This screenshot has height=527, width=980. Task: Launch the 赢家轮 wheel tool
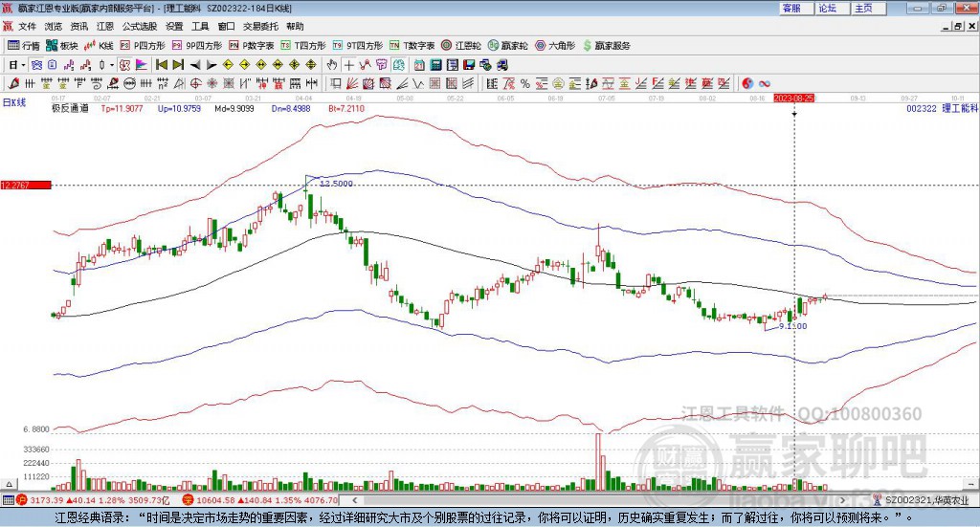point(507,46)
